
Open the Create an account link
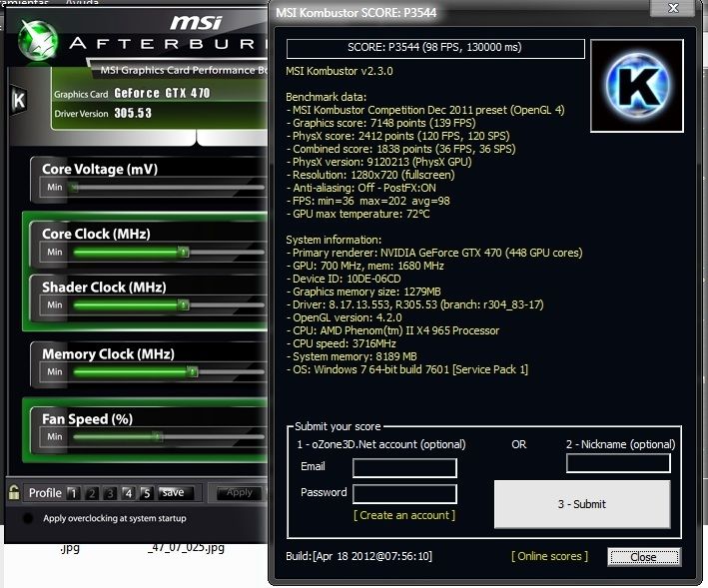(404, 515)
